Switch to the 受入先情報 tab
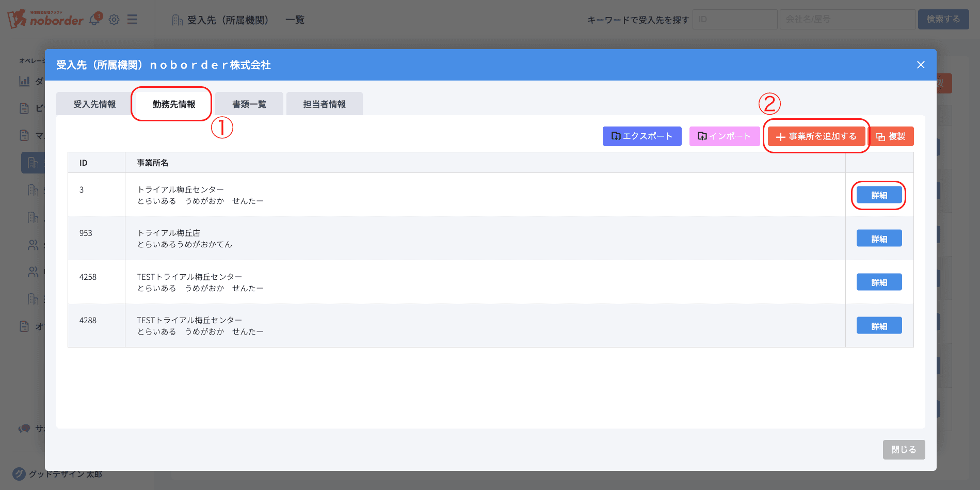 (x=94, y=104)
